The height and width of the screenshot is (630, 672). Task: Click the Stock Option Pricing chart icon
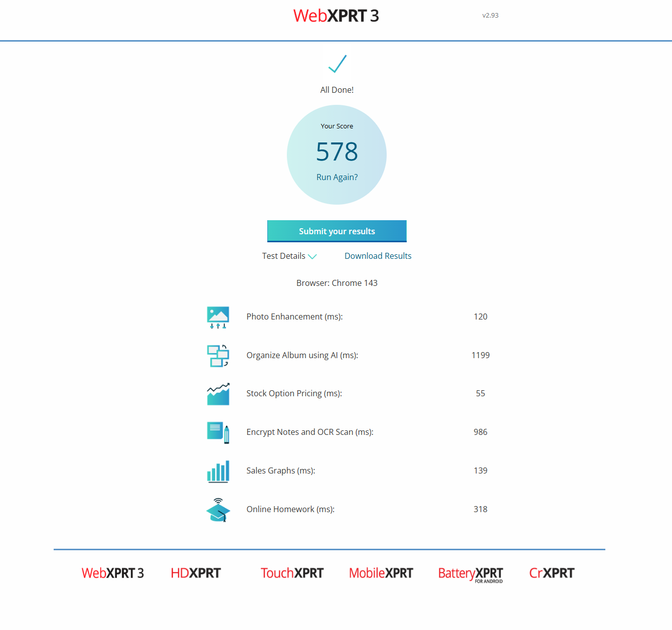tap(218, 394)
